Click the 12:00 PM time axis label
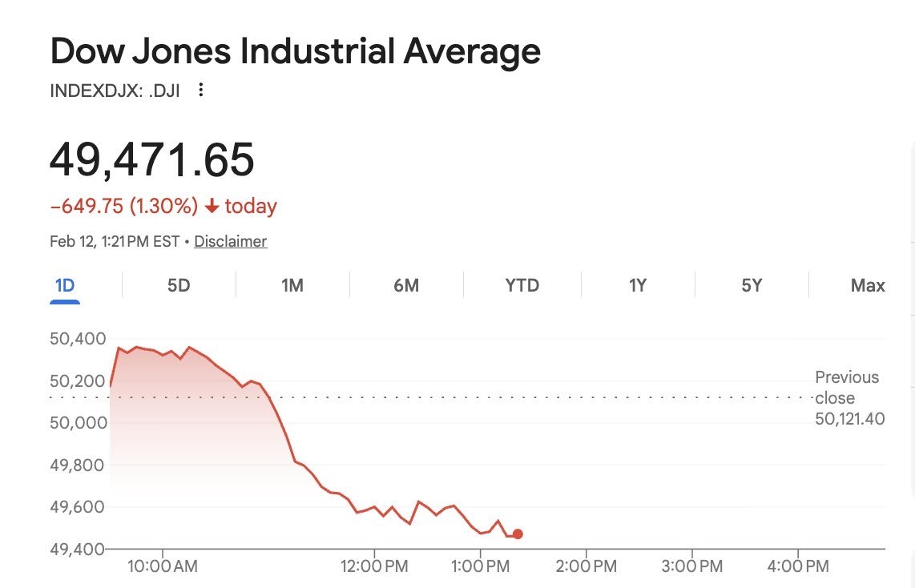 coord(375,566)
